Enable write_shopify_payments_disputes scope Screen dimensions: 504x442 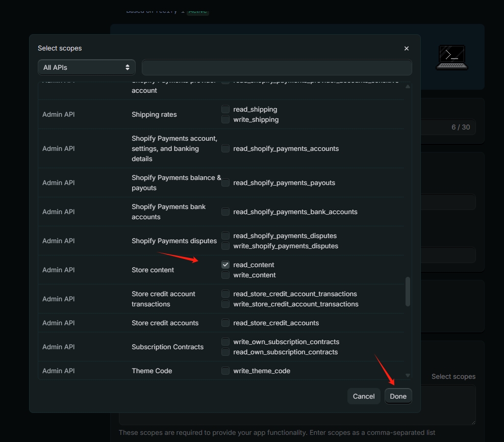[x=225, y=246]
